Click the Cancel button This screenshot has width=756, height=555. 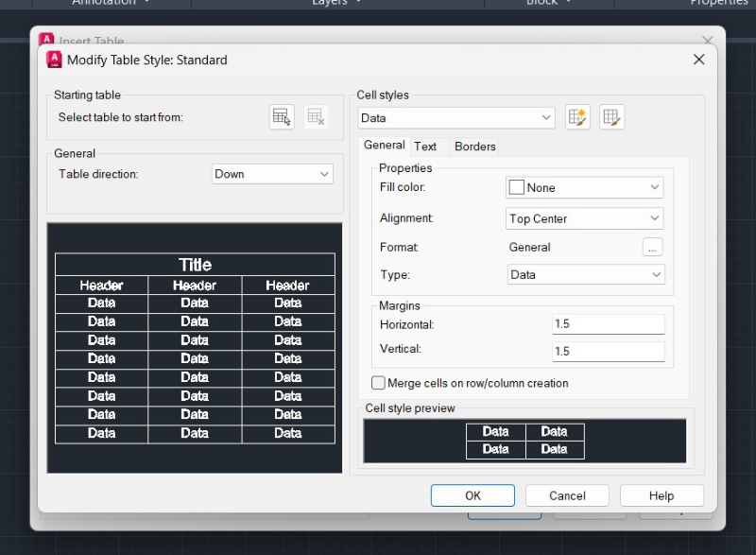(567, 495)
